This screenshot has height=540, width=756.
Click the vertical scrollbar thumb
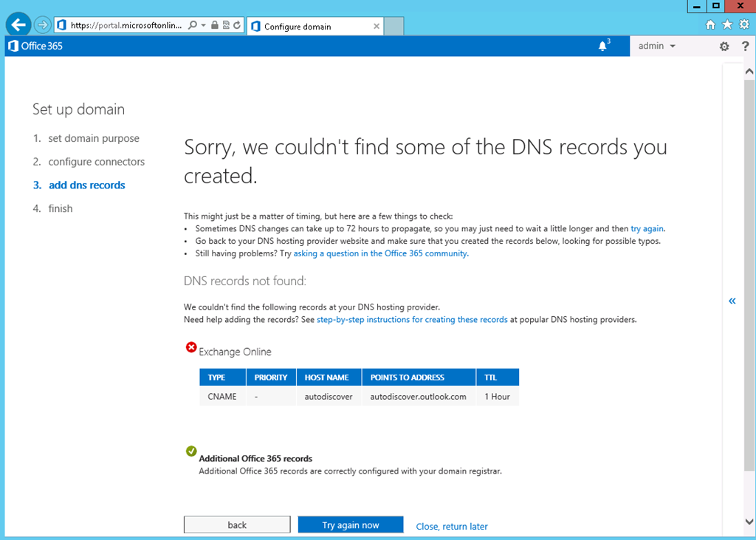pos(749,275)
